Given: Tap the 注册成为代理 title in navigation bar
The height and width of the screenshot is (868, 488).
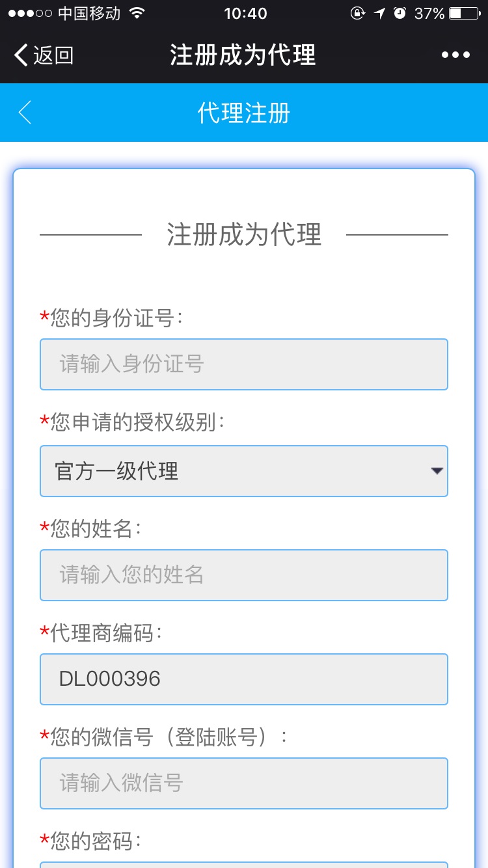Looking at the screenshot, I should pyautogui.click(x=243, y=55).
